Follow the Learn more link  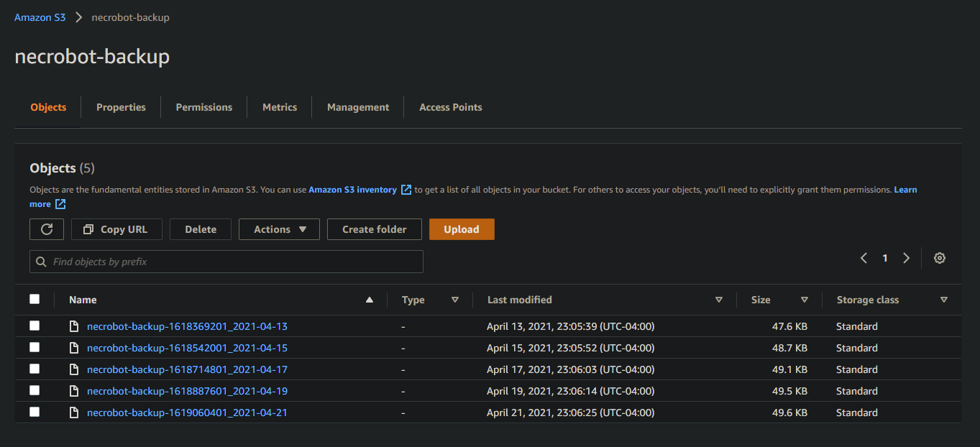point(905,190)
